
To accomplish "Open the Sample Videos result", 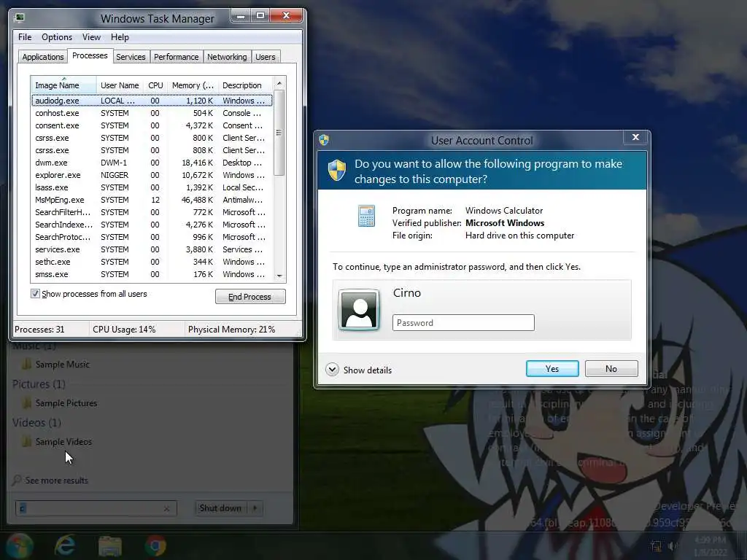I will (64, 441).
